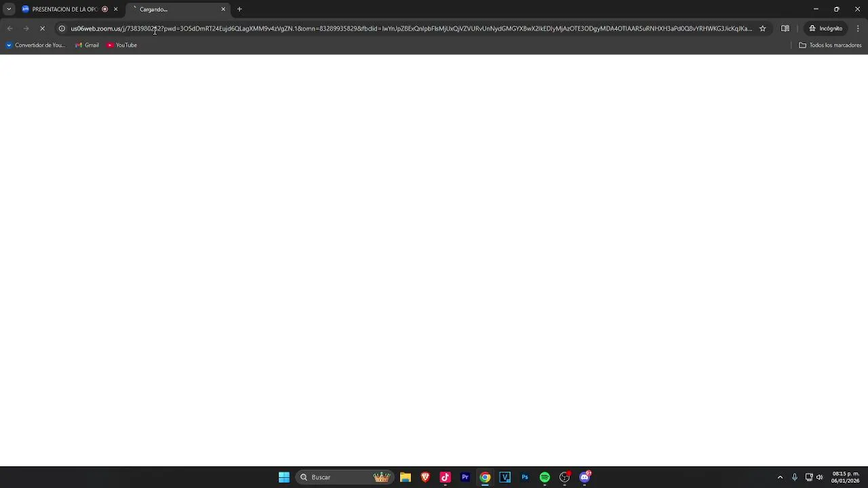Stop loading the page with X button

click(x=42, y=28)
